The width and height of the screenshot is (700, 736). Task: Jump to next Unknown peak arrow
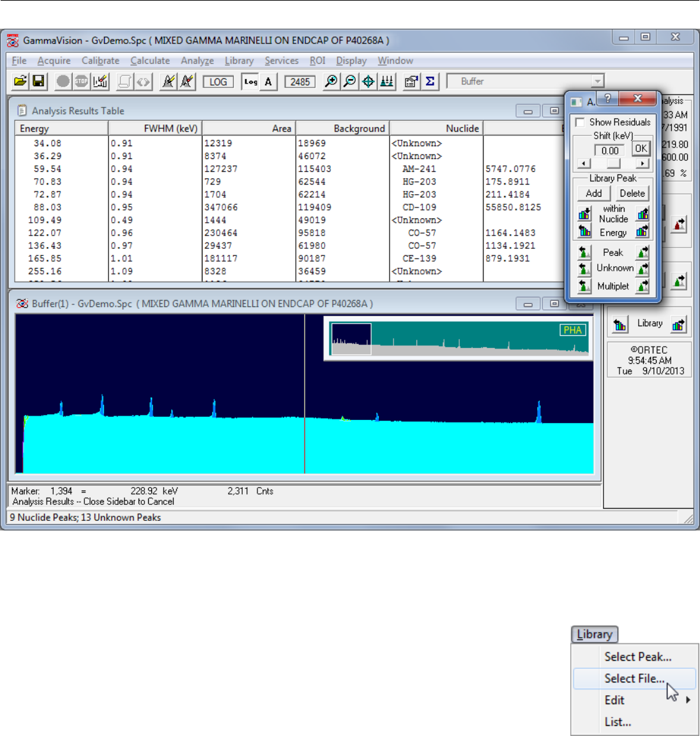(643, 269)
